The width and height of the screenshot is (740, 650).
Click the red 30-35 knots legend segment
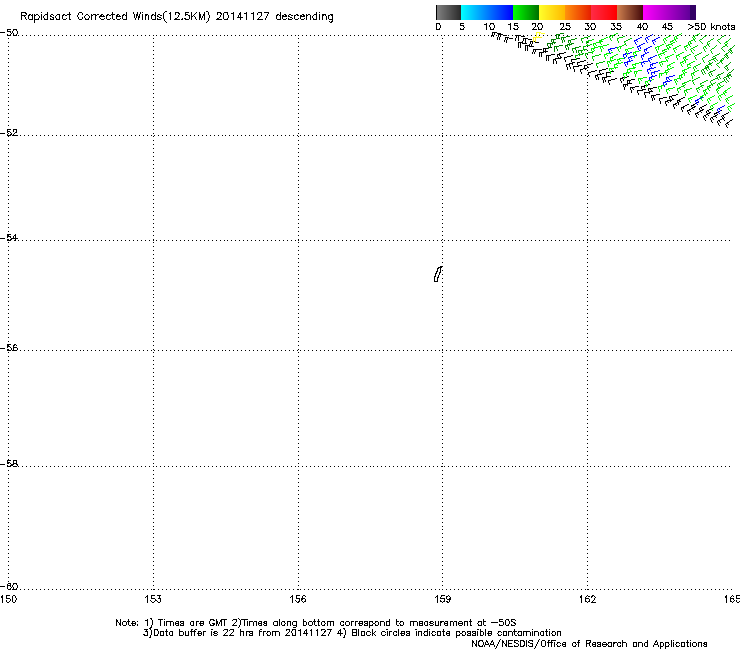[x=604, y=12]
